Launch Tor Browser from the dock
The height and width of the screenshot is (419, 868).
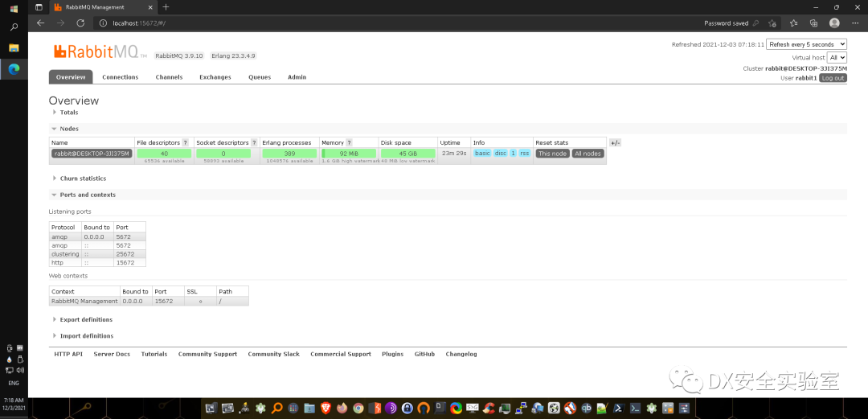pos(391,409)
